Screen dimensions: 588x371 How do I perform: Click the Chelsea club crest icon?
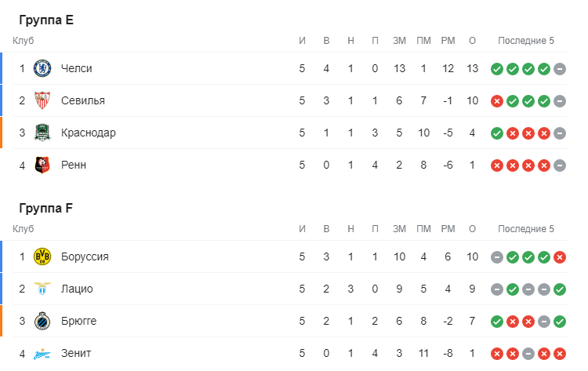coord(42,68)
